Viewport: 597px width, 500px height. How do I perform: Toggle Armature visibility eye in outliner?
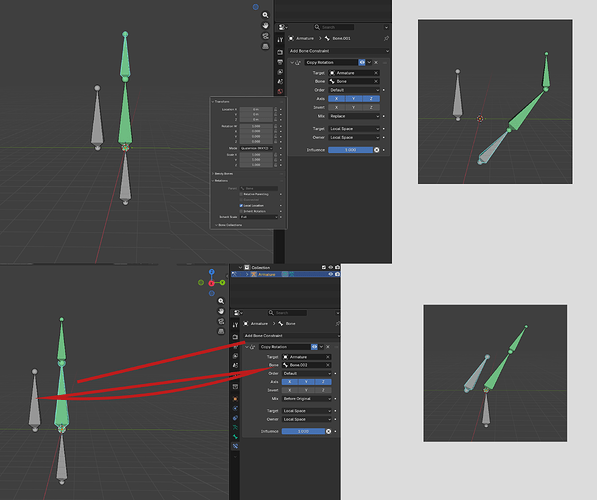pos(330,274)
